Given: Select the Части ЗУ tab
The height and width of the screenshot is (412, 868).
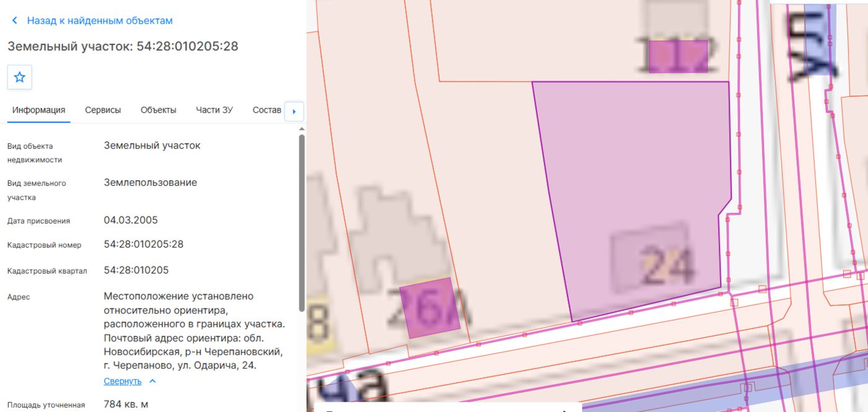Looking at the screenshot, I should [x=215, y=110].
